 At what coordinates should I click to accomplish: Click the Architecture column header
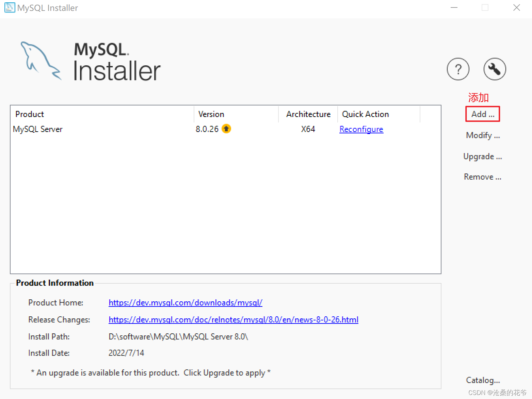pos(308,114)
